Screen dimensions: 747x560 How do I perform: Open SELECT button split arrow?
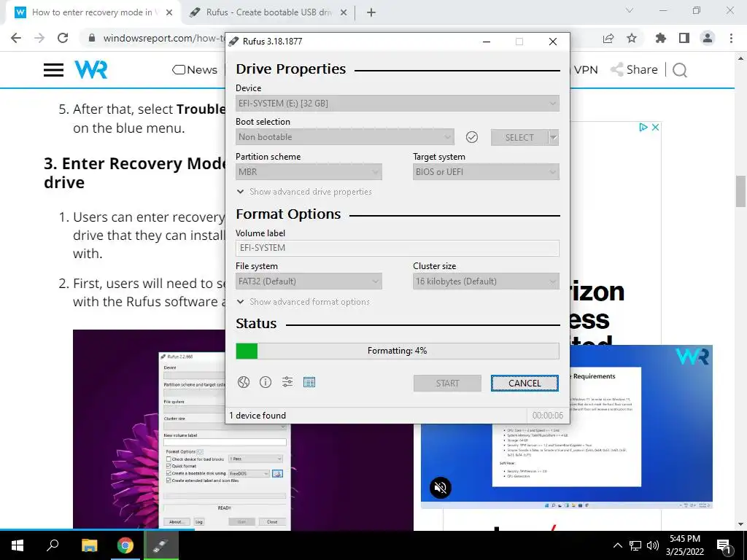coord(554,137)
